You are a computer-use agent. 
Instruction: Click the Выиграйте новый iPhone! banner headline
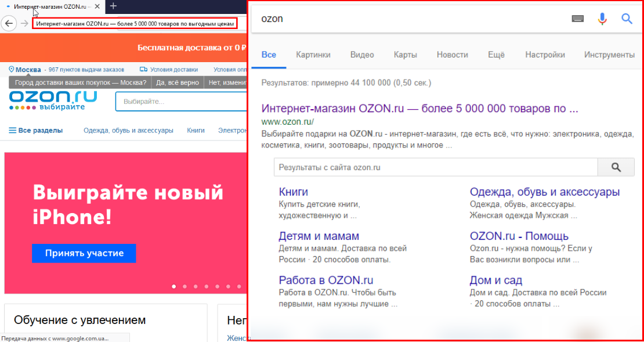click(x=128, y=204)
